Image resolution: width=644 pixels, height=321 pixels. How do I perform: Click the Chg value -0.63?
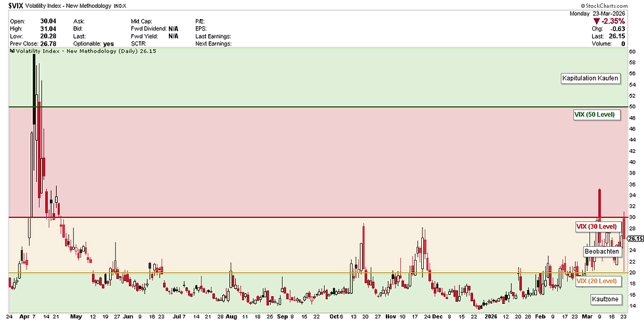(x=618, y=29)
